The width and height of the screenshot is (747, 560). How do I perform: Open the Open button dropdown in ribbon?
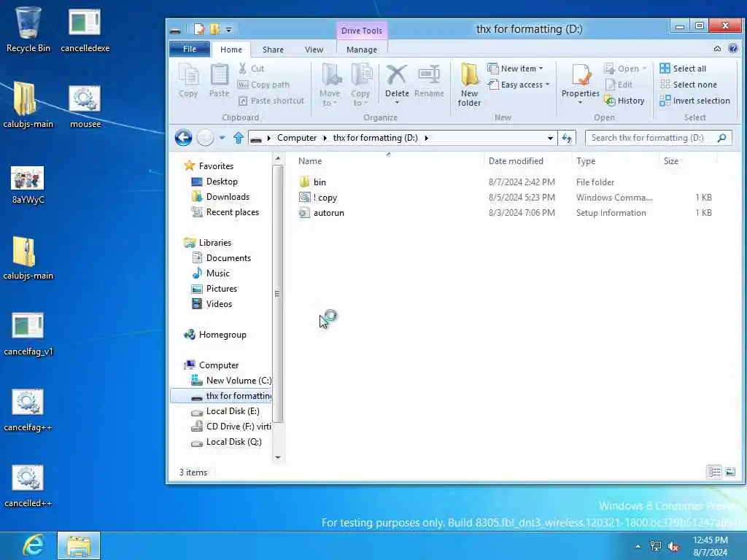[645, 69]
